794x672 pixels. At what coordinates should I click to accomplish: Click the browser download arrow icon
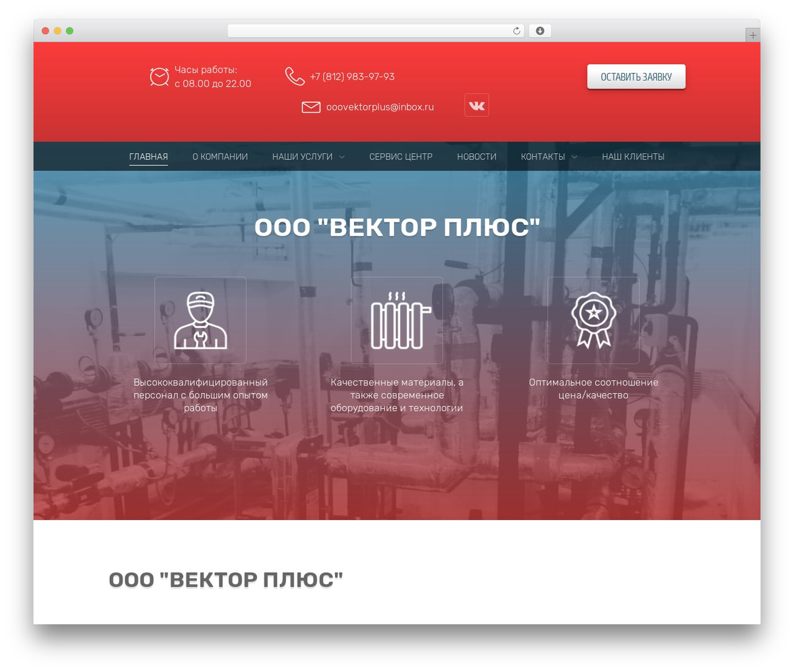pyautogui.click(x=540, y=31)
